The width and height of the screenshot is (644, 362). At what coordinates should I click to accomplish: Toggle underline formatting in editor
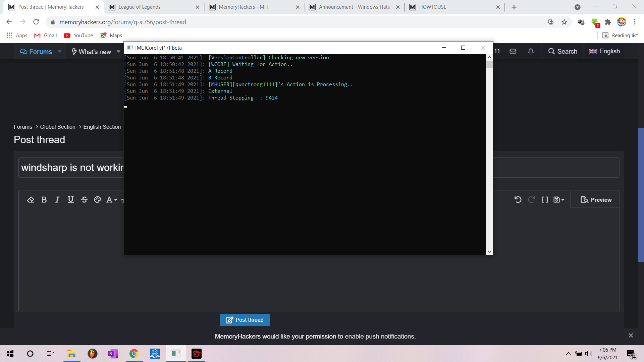pos(71,200)
